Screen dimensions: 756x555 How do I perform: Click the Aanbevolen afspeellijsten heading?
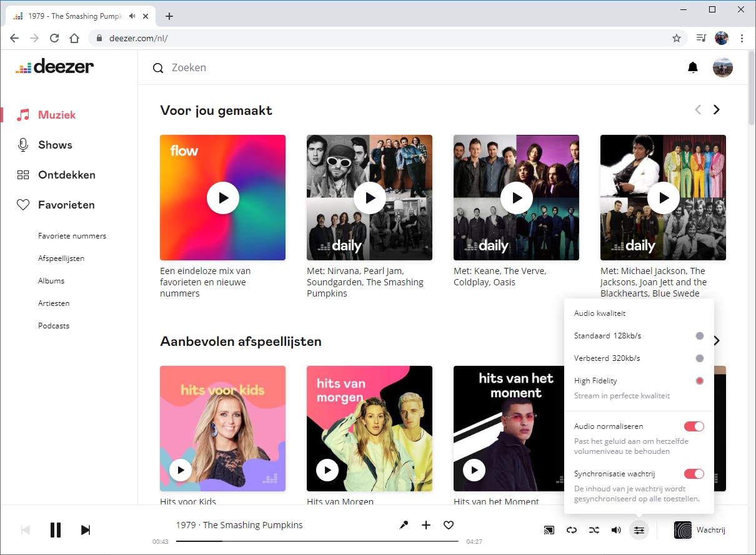coord(241,341)
